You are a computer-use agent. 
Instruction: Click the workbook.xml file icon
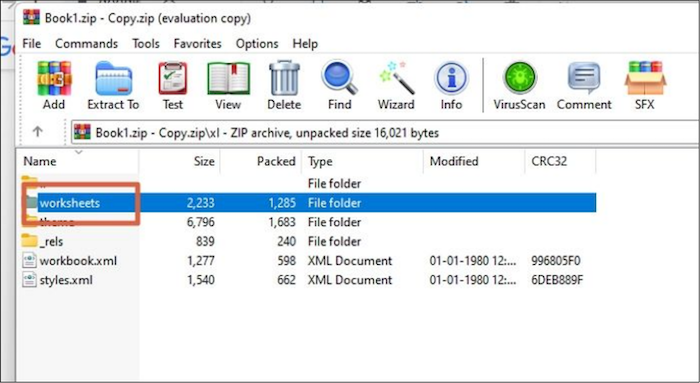29,261
